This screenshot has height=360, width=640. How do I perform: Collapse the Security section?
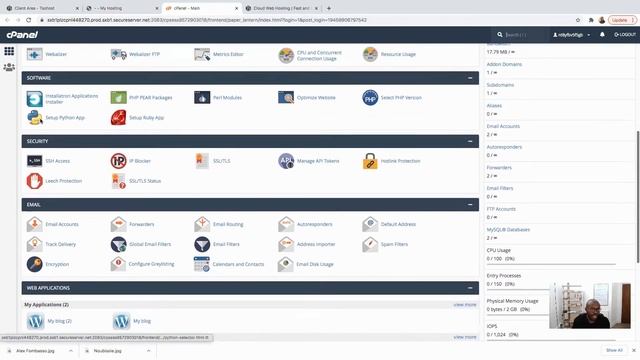[x=470, y=141]
